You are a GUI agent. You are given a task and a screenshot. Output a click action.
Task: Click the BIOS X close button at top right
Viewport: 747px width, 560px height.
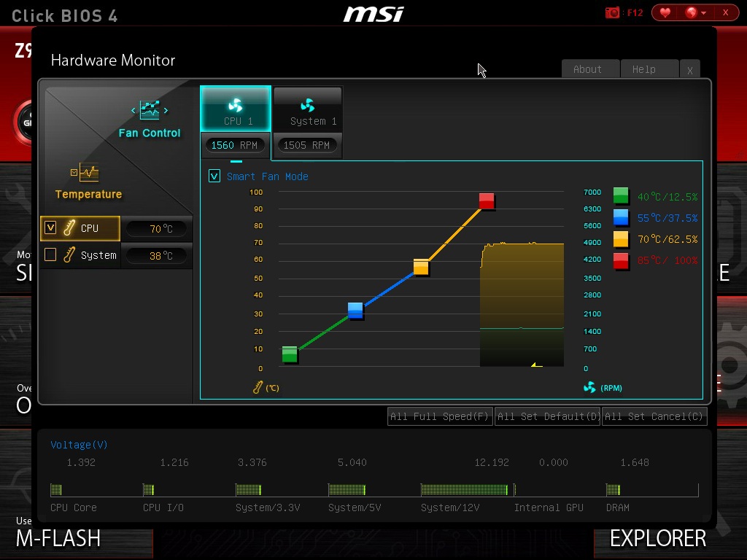tap(726, 13)
